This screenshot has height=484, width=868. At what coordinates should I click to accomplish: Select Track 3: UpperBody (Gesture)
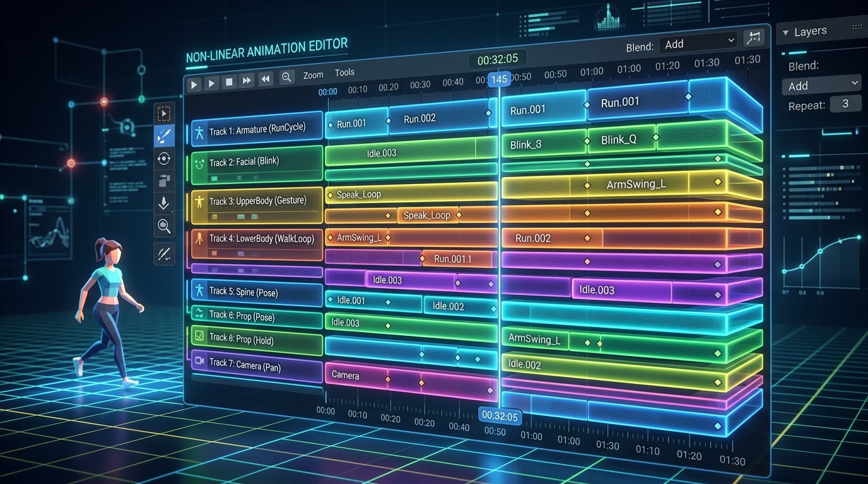pyautogui.click(x=257, y=205)
